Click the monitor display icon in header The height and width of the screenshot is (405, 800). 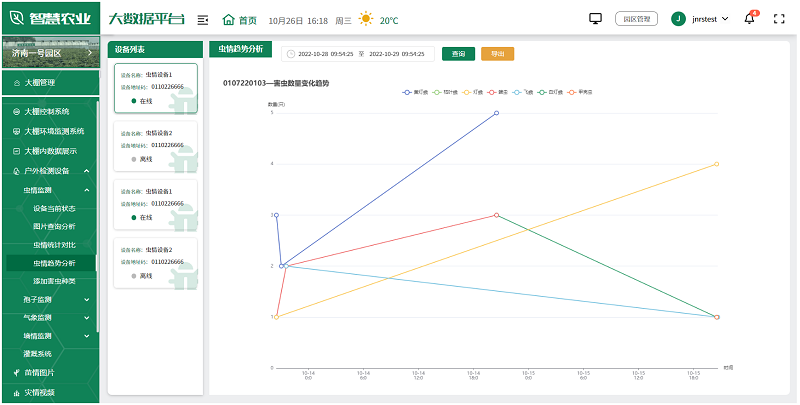point(596,19)
